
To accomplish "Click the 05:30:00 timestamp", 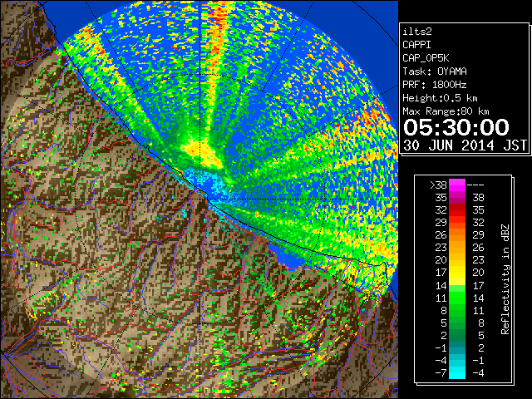I will (x=456, y=127).
